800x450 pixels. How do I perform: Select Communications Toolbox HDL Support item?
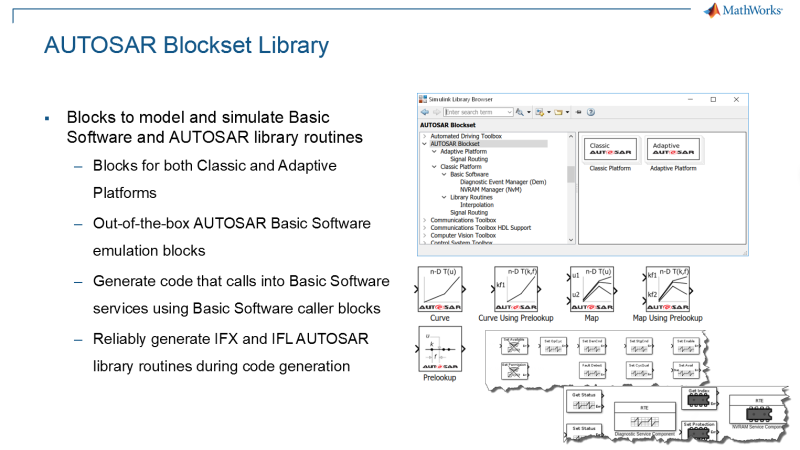pos(481,228)
